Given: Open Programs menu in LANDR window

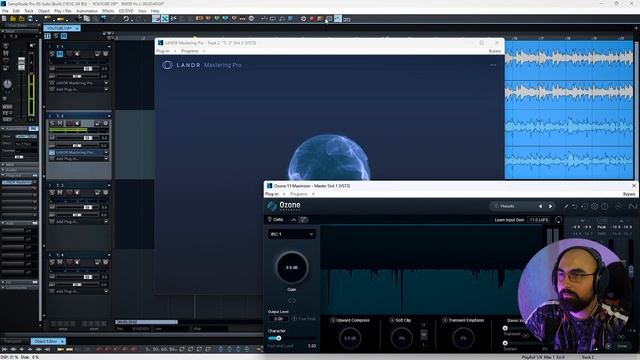Looking at the screenshot, I should 190,51.
